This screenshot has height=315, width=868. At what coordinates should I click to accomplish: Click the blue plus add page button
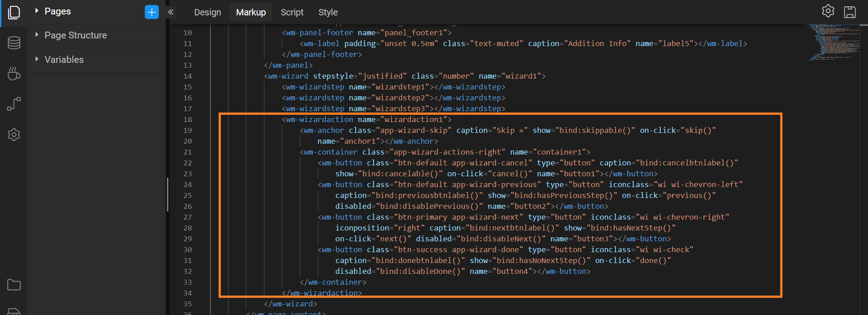152,12
